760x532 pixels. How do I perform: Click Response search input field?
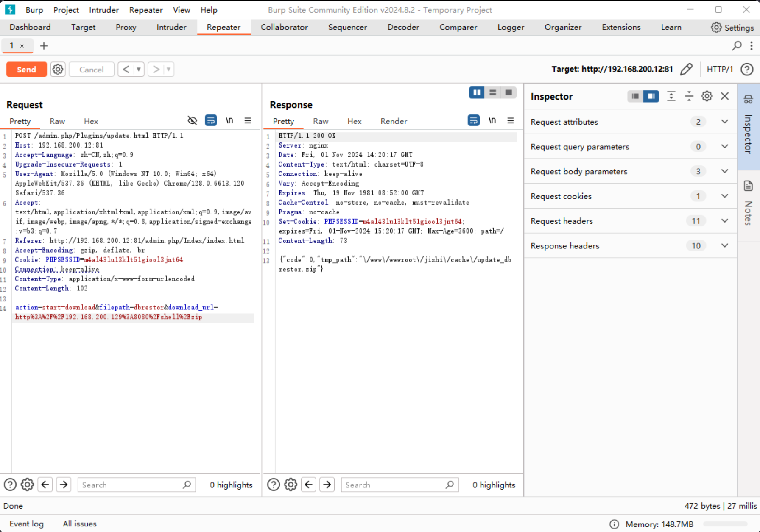pos(400,485)
